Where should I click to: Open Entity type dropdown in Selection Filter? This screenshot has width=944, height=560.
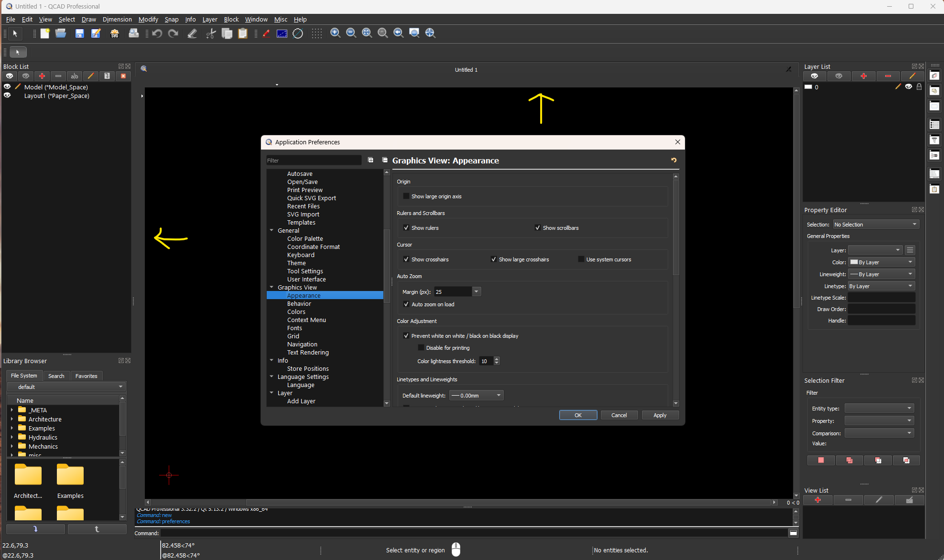(879, 408)
